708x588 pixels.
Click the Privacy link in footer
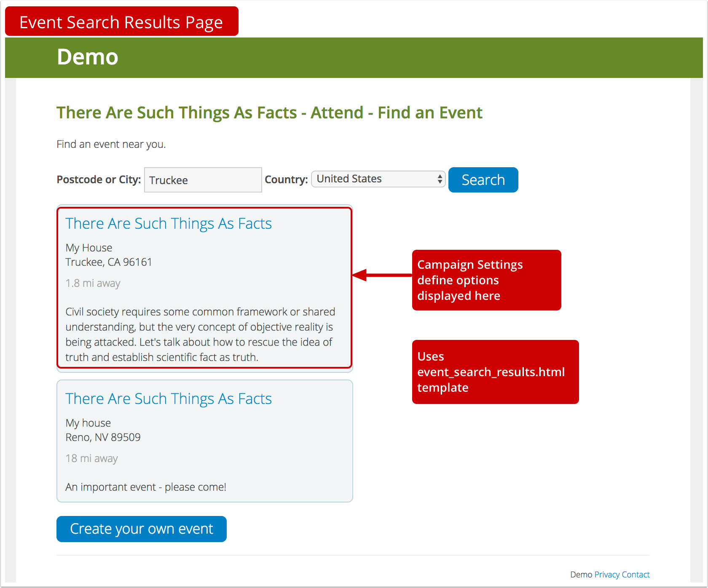607,574
